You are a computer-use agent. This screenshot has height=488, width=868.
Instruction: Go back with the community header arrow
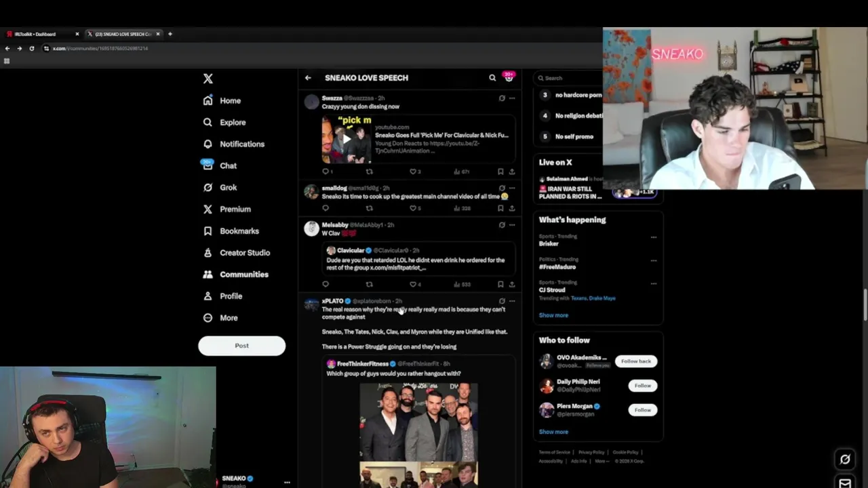click(308, 78)
